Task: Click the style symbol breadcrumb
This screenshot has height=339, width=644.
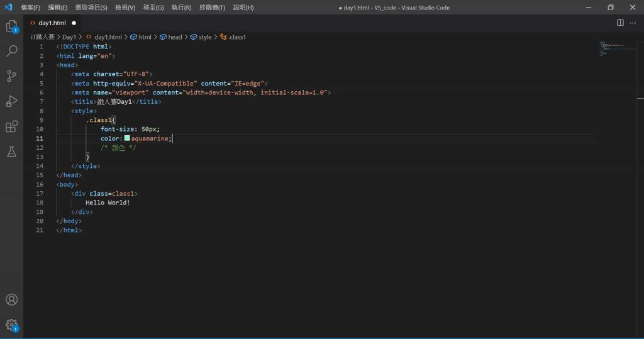Action: [201, 37]
